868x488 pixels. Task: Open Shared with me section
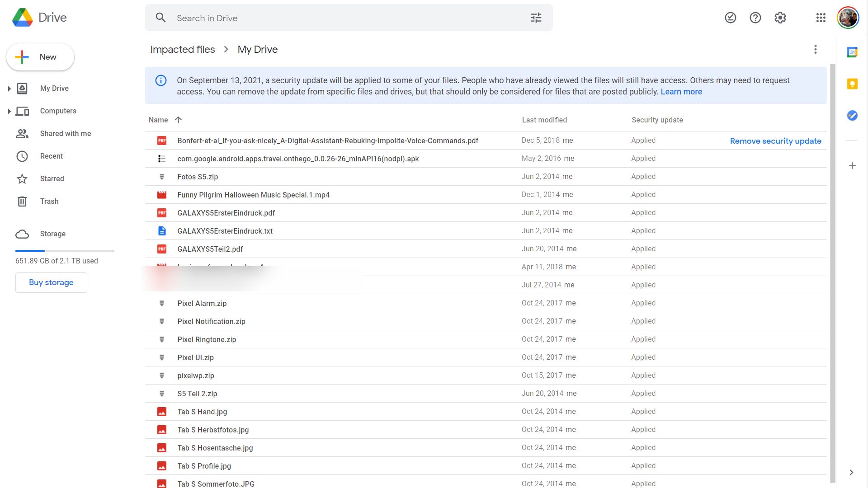coord(65,133)
